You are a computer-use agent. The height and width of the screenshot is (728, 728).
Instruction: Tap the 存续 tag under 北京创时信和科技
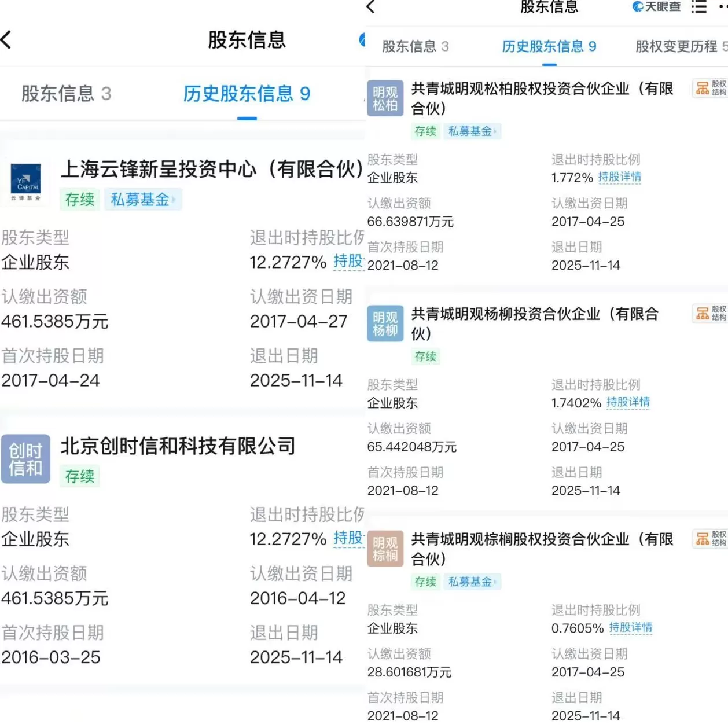tap(79, 476)
